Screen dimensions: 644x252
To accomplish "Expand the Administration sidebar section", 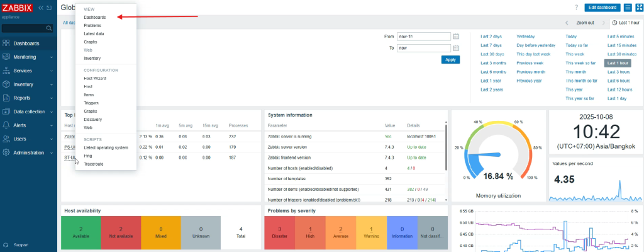I will point(28,152).
